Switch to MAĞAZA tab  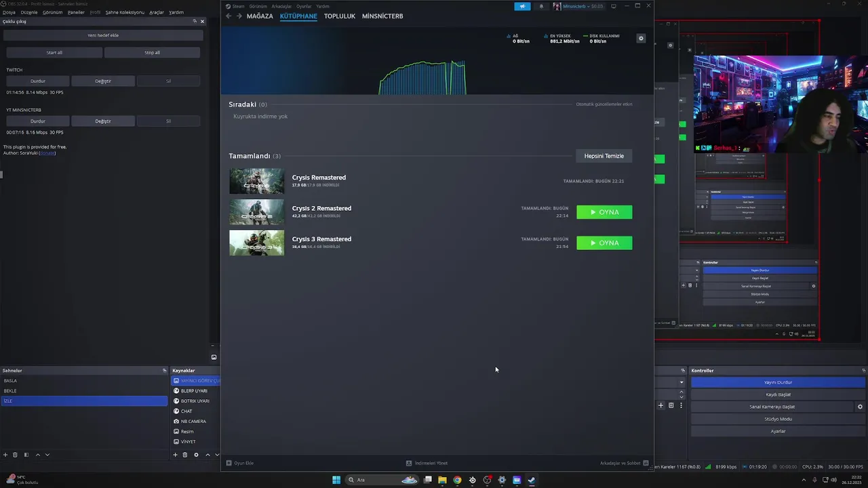(260, 16)
